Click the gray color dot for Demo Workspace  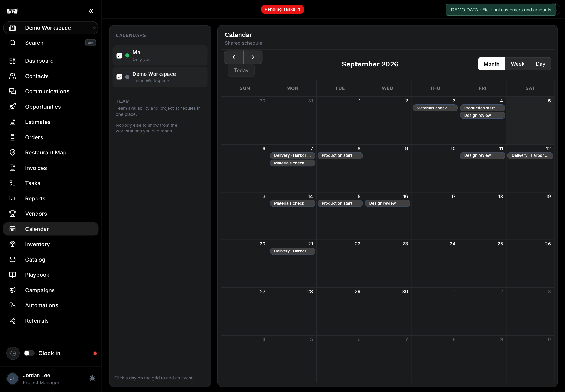(x=127, y=77)
